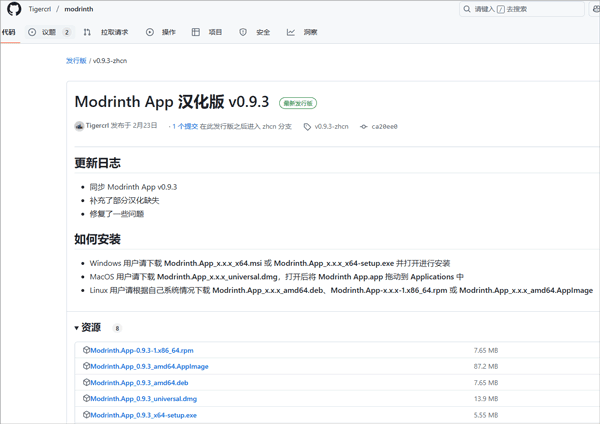Click the 最新发行版 green badge
600x424 pixels.
tap(298, 103)
